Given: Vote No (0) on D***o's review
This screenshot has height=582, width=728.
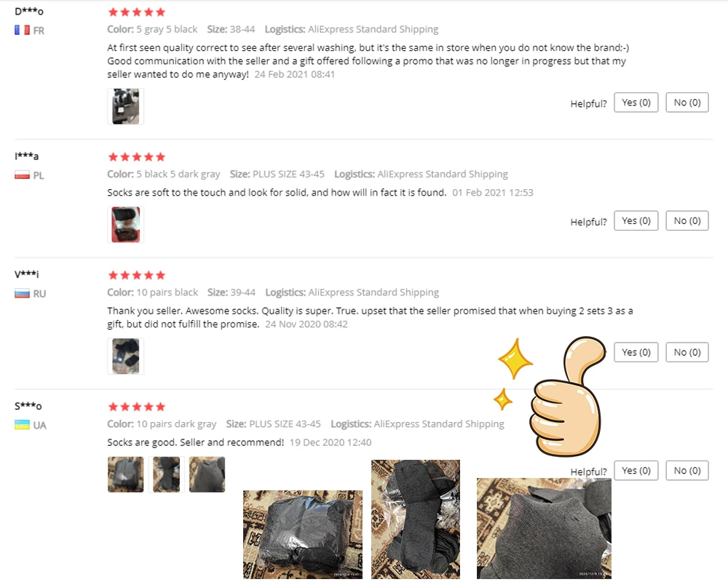Looking at the screenshot, I should pos(687,103).
